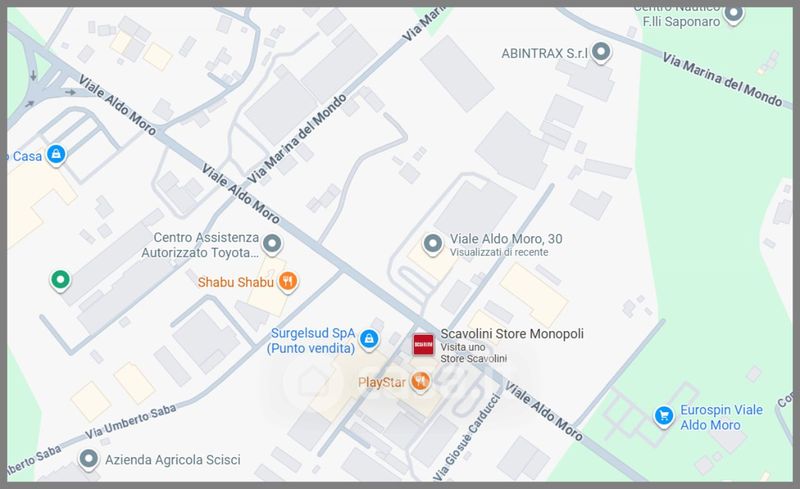This screenshot has width=800, height=489.
Task: Click the Scavolini Store Monopoli label
Action: 512,333
